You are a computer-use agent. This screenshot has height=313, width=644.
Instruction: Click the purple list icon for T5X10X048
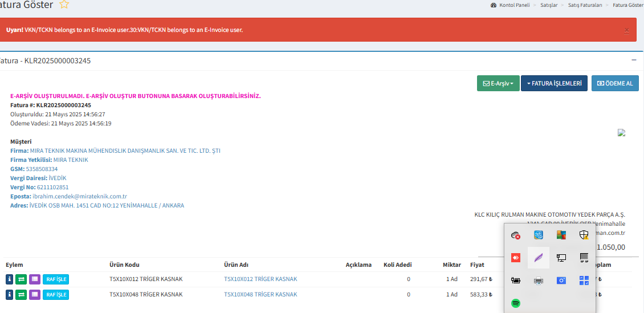click(x=34, y=295)
